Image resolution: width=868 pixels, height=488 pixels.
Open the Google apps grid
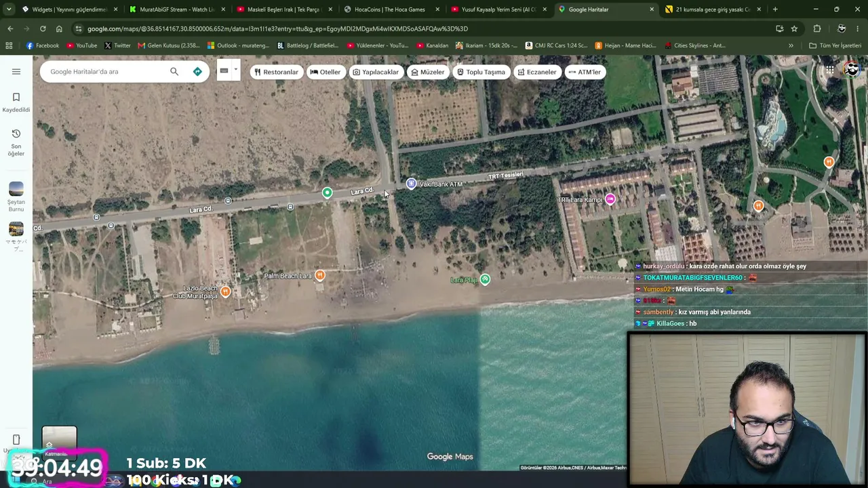[829, 70]
